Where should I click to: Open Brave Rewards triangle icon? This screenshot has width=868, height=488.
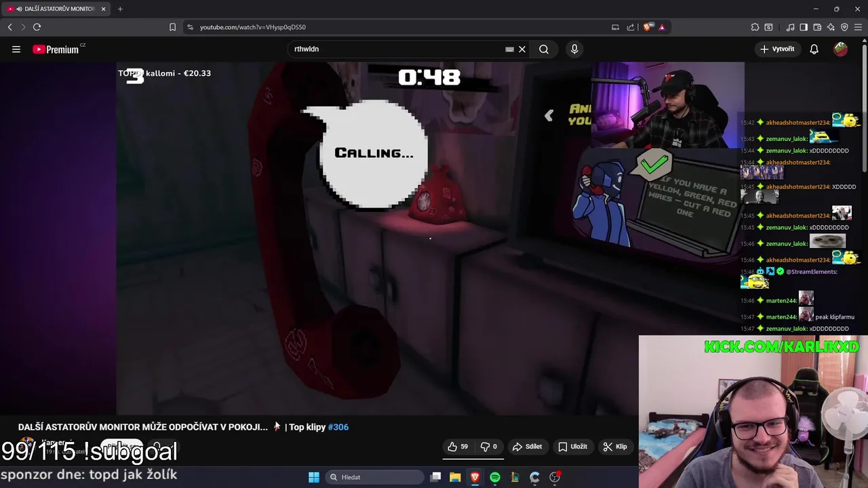click(662, 27)
